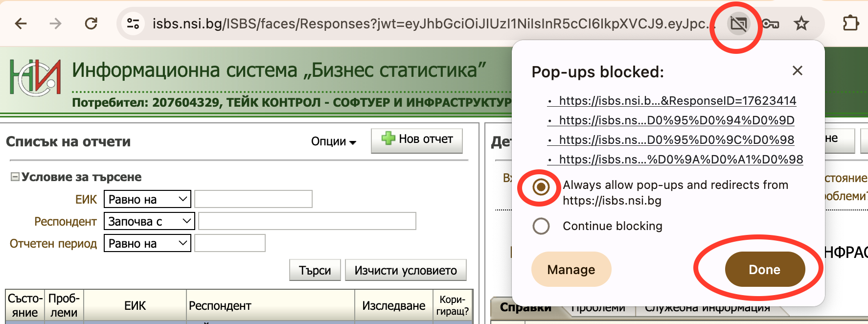Switch to the Справки tab
868x324 pixels.
[x=525, y=308]
